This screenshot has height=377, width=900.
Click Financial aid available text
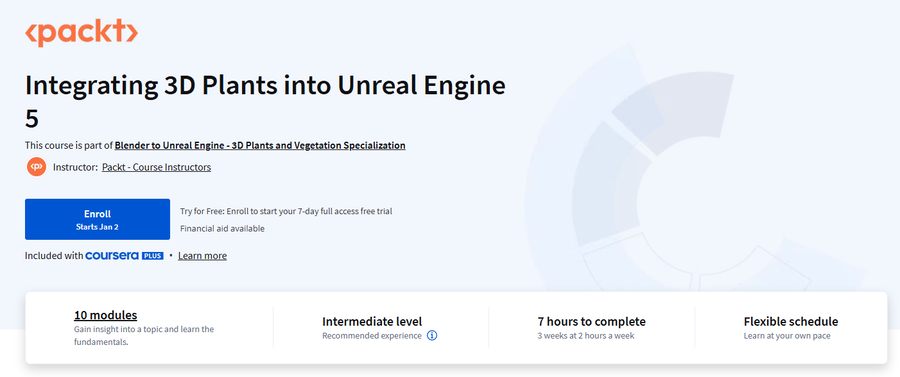coord(222,228)
